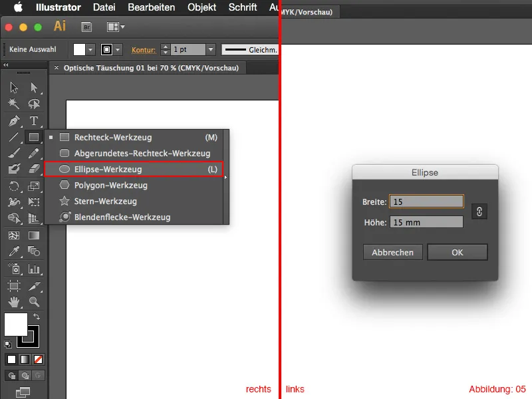Select the Zoom tool
532x399 pixels.
point(34,302)
